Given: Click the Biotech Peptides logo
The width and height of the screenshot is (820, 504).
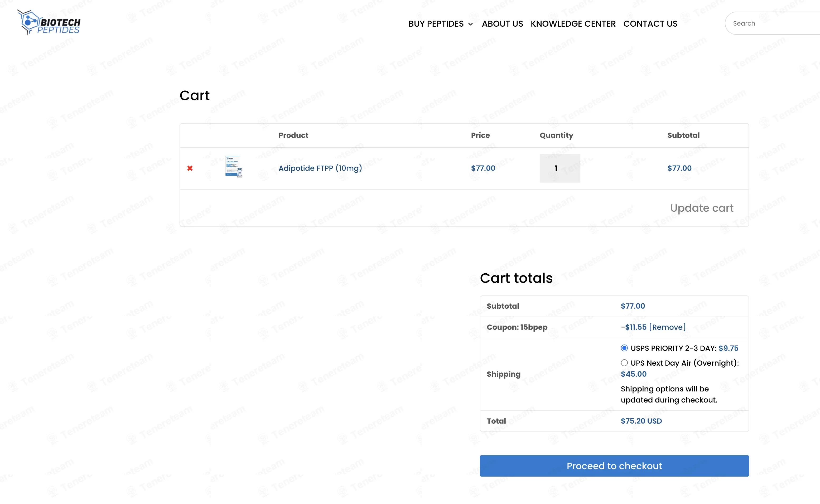Looking at the screenshot, I should tap(49, 23).
